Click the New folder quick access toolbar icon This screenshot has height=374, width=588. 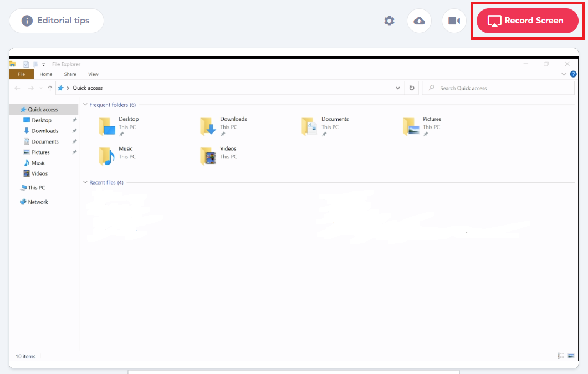coord(35,64)
